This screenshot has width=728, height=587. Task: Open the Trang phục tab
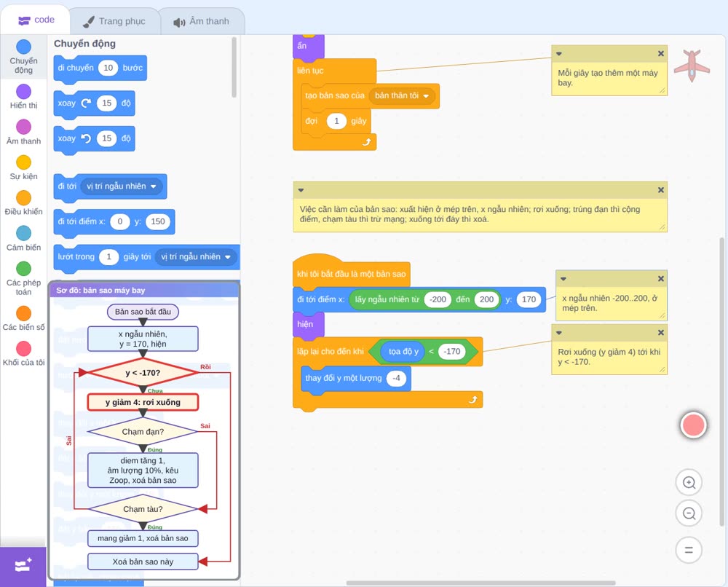(114, 21)
